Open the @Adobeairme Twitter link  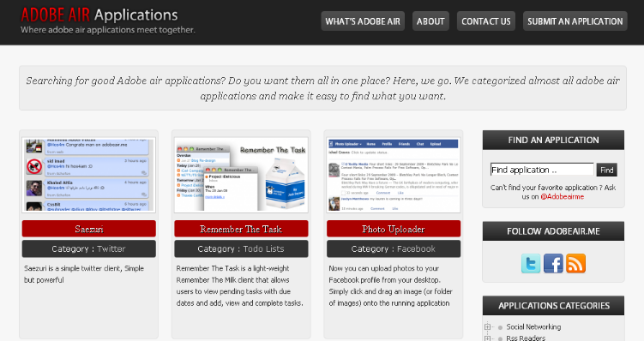point(563,196)
